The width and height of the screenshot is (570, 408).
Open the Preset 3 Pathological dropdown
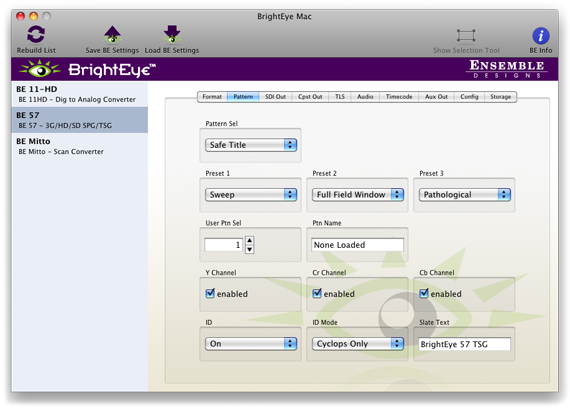(x=465, y=195)
